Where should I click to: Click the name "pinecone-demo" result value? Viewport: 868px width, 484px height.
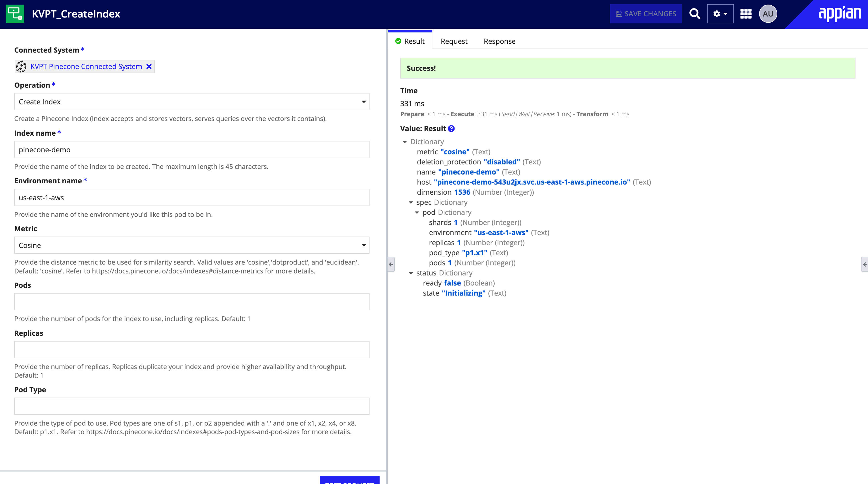pyautogui.click(x=469, y=172)
